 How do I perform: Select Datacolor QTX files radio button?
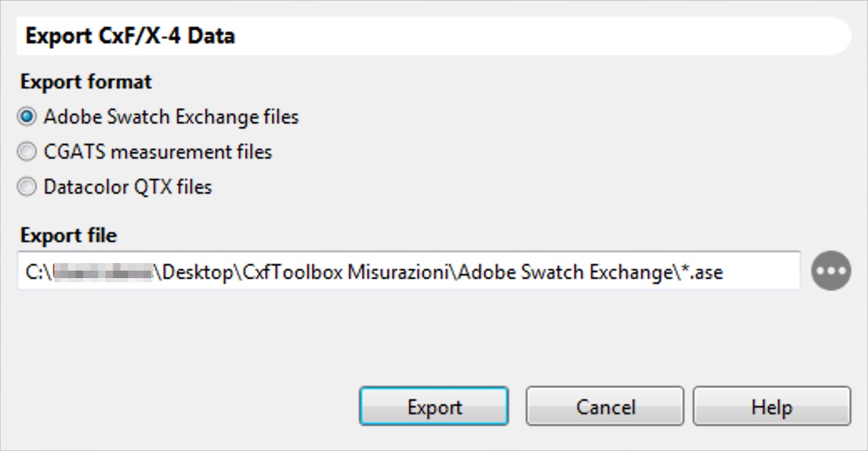click(28, 187)
